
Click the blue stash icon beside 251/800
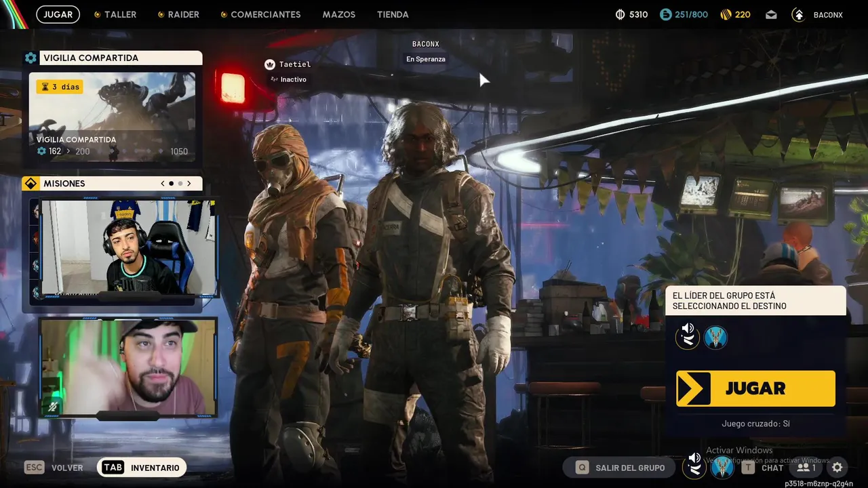(x=665, y=14)
